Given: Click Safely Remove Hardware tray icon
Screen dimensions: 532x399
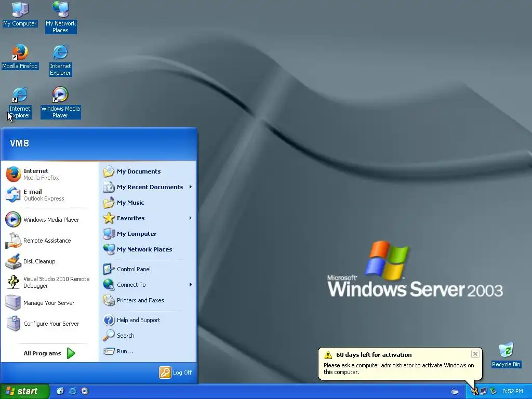Looking at the screenshot, I should 493,392.
